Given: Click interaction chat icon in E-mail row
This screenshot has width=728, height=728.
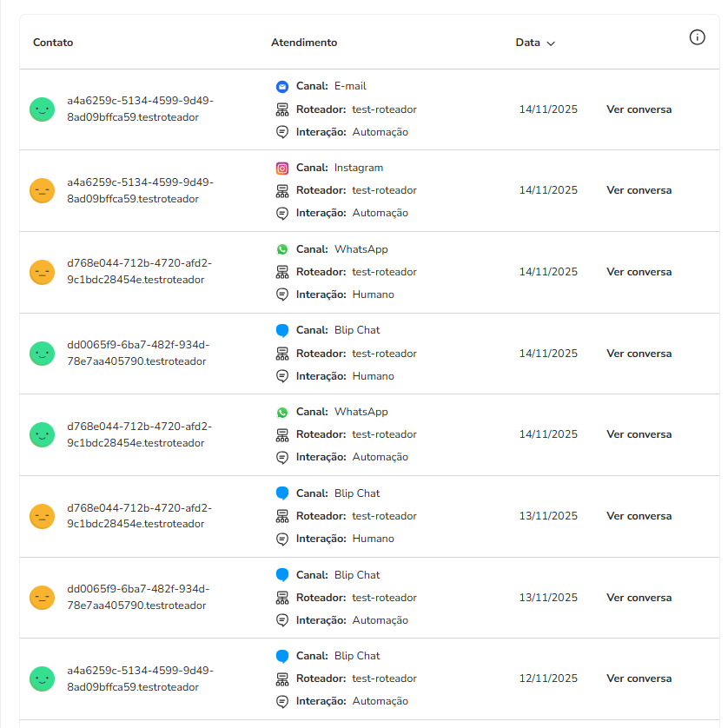Looking at the screenshot, I should 282,132.
